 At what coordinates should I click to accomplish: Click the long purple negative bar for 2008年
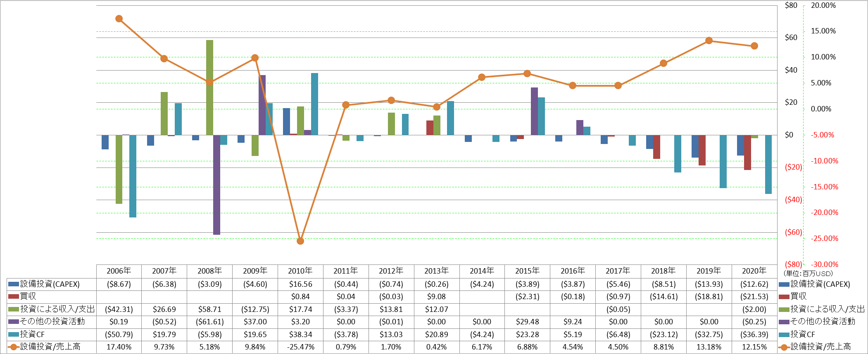[216, 185]
